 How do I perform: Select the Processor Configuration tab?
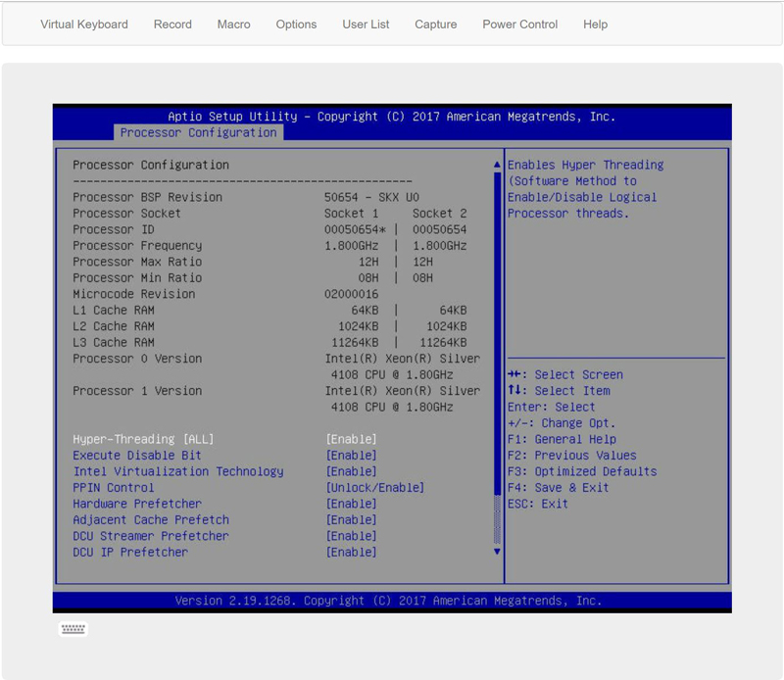coord(198,132)
